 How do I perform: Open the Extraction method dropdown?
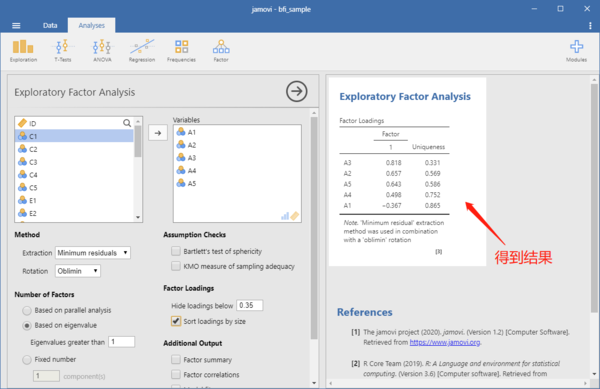93,253
